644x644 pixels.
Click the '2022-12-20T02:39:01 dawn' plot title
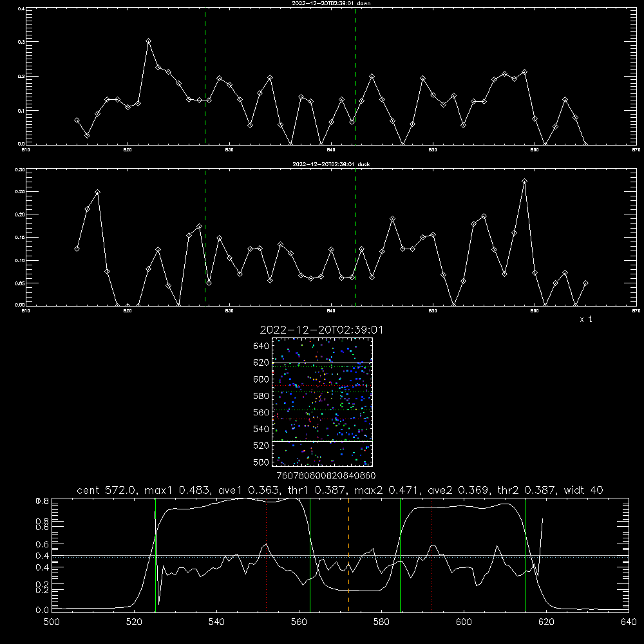coord(331,3)
